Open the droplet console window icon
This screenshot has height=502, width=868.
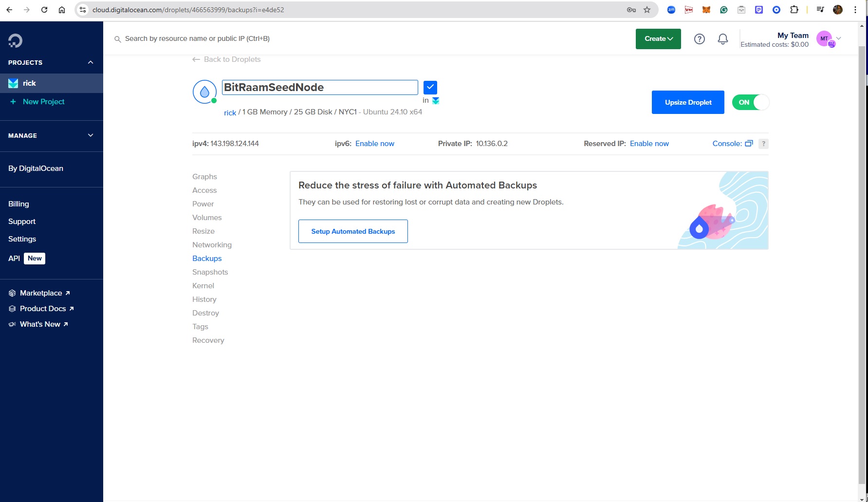[749, 144]
